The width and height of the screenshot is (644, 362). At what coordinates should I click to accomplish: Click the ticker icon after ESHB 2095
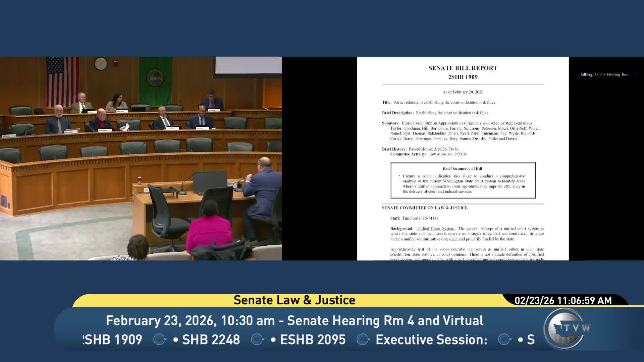click(363, 340)
